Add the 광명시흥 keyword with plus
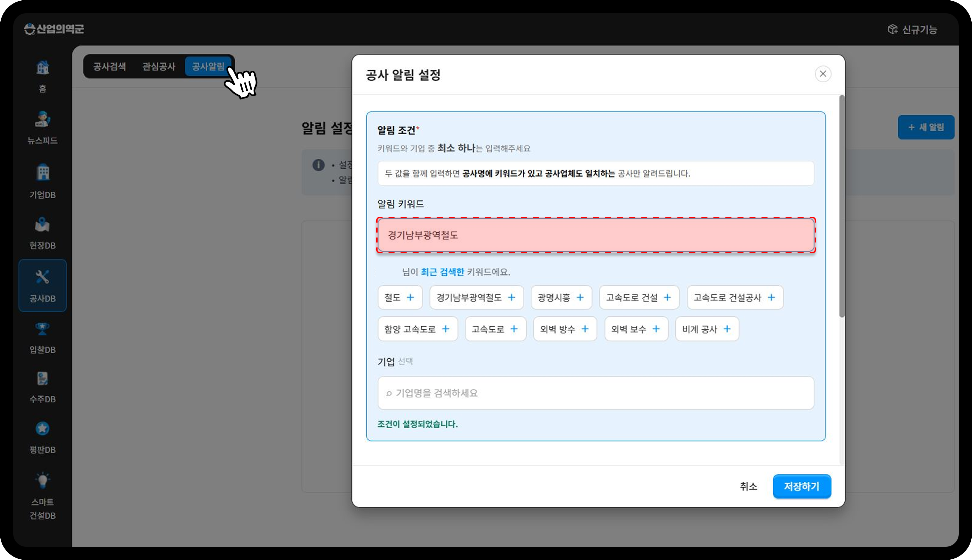The width and height of the screenshot is (972, 560). click(x=580, y=297)
